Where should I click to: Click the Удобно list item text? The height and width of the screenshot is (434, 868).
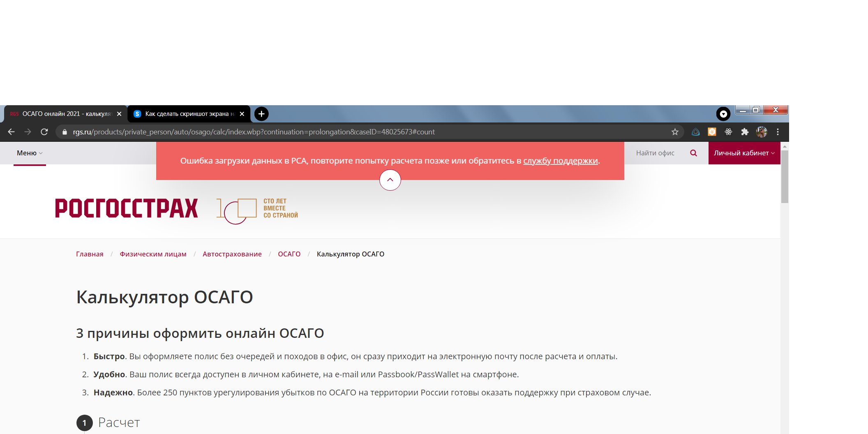click(306, 374)
